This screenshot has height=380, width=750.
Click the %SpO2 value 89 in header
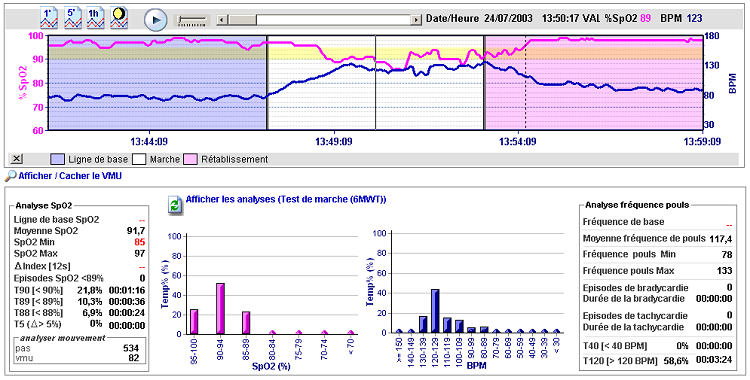click(646, 18)
